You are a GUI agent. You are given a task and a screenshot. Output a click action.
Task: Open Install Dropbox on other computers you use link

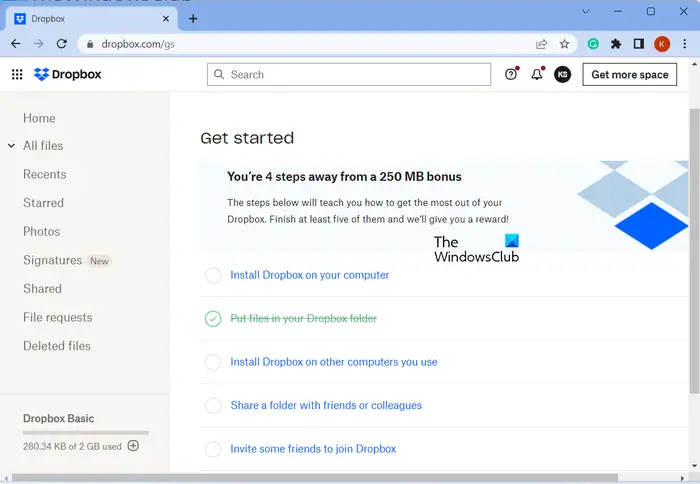pos(333,362)
